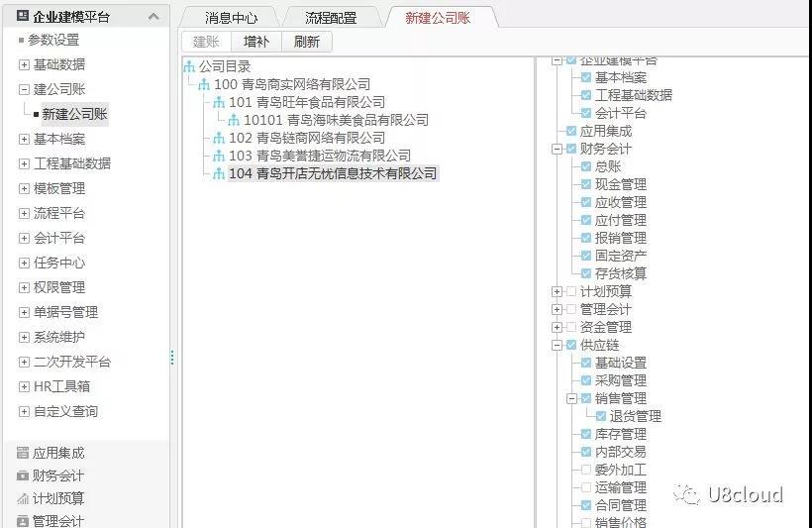Check the 计划预算 module checkbox
812x528 pixels.
click(571, 291)
